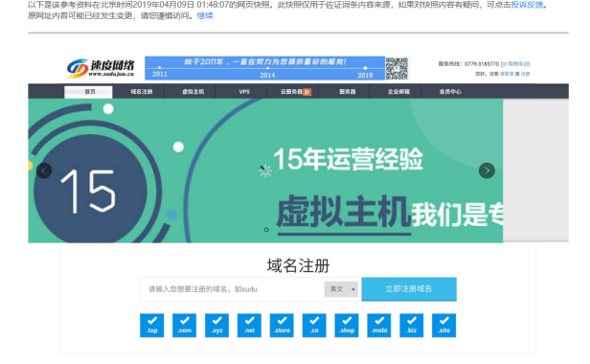Toggle the .com domain checkbox
Screen dimensions: 590x364
click(184, 326)
